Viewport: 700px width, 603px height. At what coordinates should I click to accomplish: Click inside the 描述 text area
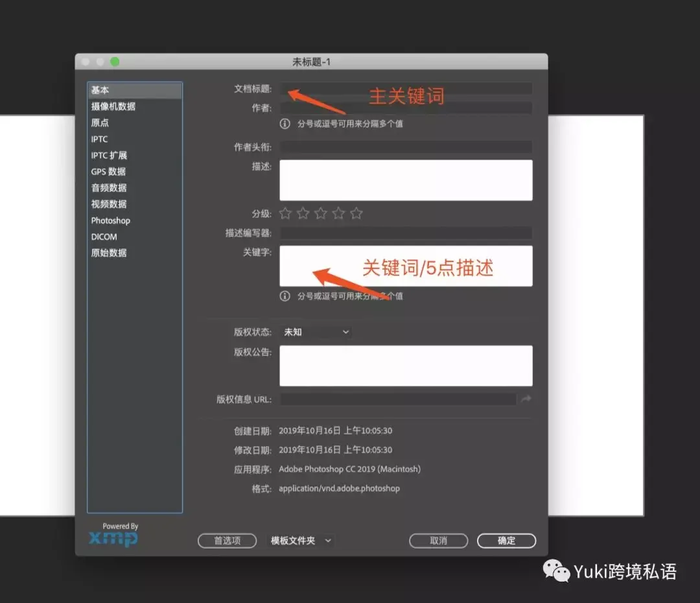tap(406, 180)
